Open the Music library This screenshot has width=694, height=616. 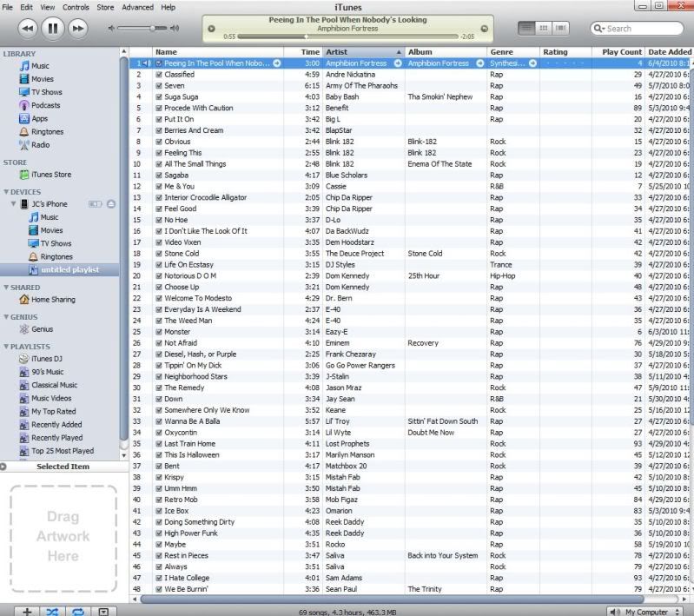[x=40, y=66]
